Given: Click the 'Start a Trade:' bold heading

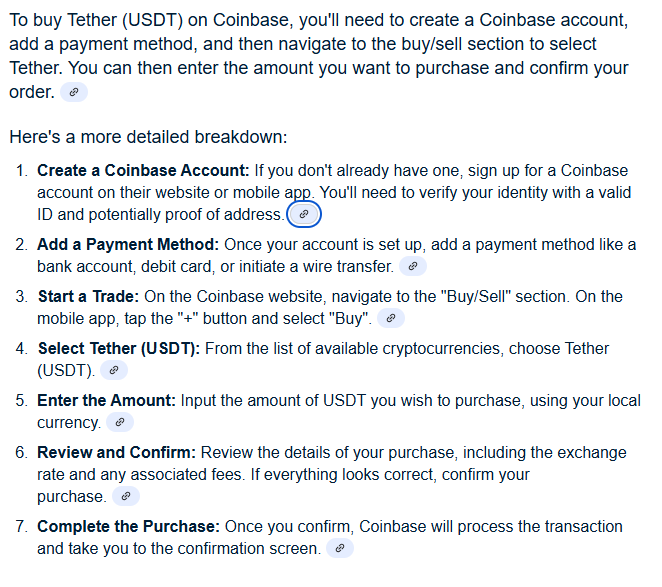Looking at the screenshot, I should (88, 296).
